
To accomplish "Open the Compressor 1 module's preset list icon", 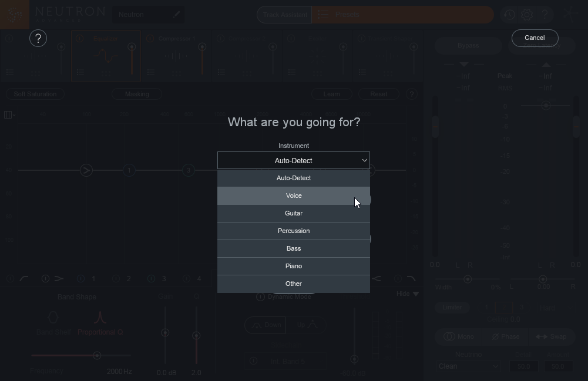I will [x=151, y=72].
